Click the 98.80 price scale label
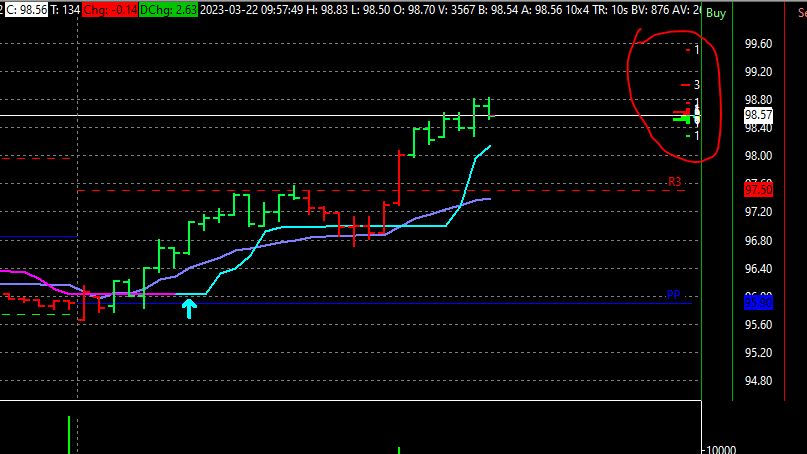The width and height of the screenshot is (807, 454). [x=759, y=100]
